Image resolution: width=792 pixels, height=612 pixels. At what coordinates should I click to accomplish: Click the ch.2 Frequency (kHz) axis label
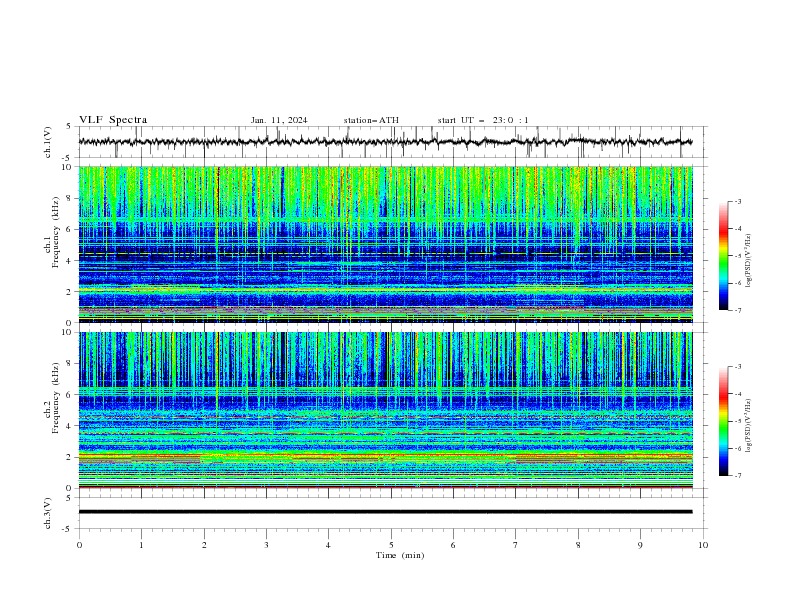tap(56, 397)
